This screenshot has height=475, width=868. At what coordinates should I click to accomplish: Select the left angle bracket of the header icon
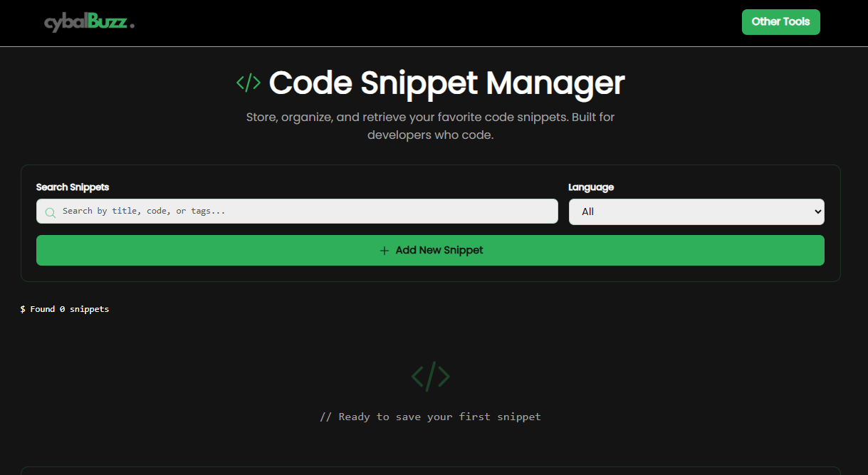coord(241,82)
